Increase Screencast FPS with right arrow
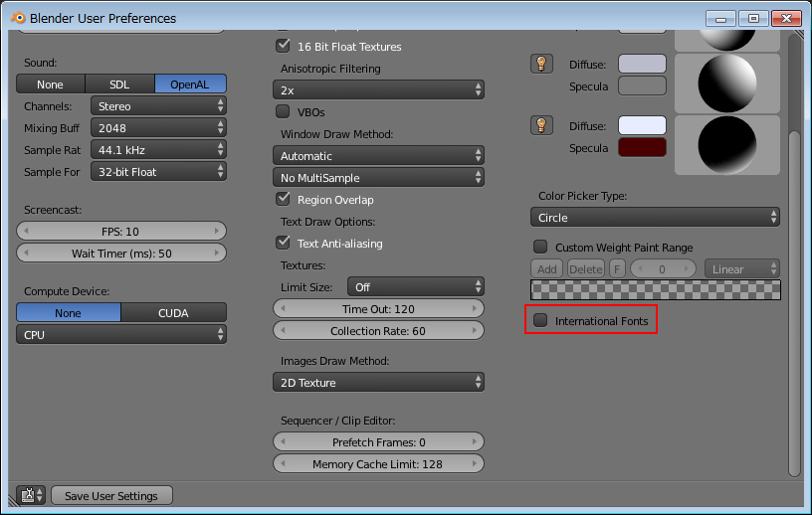This screenshot has width=812, height=515. click(x=217, y=231)
